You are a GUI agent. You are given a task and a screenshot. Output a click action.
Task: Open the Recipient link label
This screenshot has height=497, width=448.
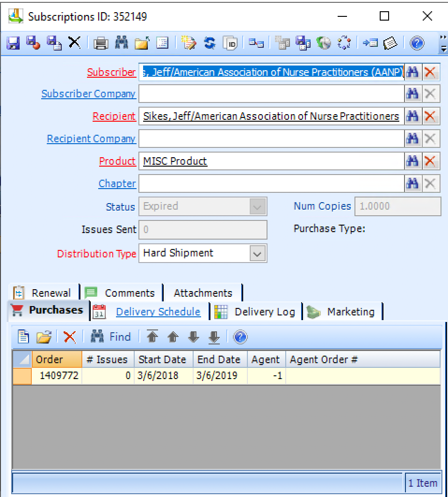pos(114,116)
